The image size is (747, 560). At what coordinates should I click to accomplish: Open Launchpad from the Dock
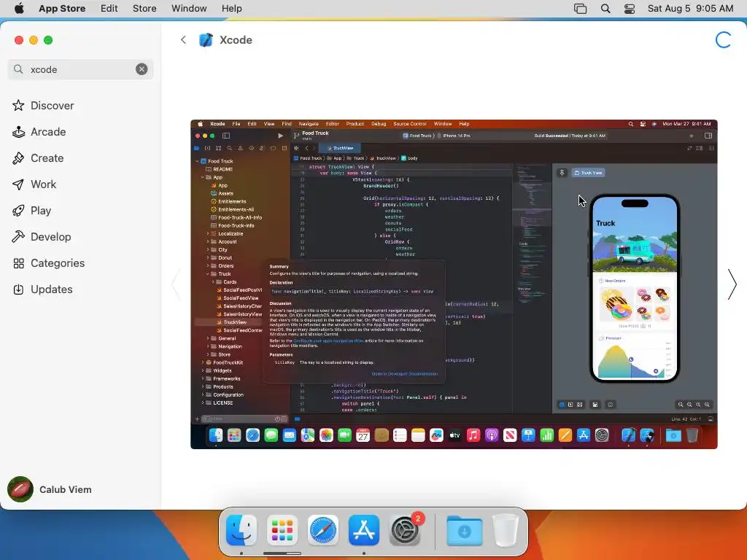[282, 530]
